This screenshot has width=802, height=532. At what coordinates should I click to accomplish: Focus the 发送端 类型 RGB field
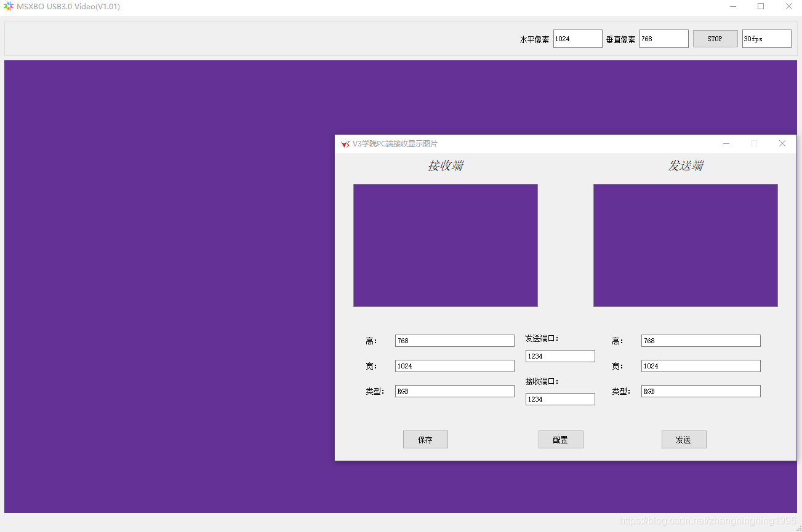700,391
